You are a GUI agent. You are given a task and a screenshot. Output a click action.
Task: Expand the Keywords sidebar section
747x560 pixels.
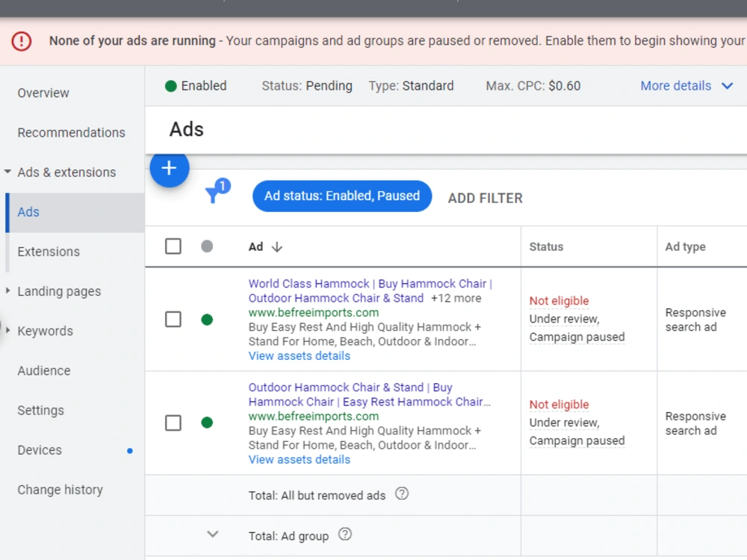pos(7,330)
